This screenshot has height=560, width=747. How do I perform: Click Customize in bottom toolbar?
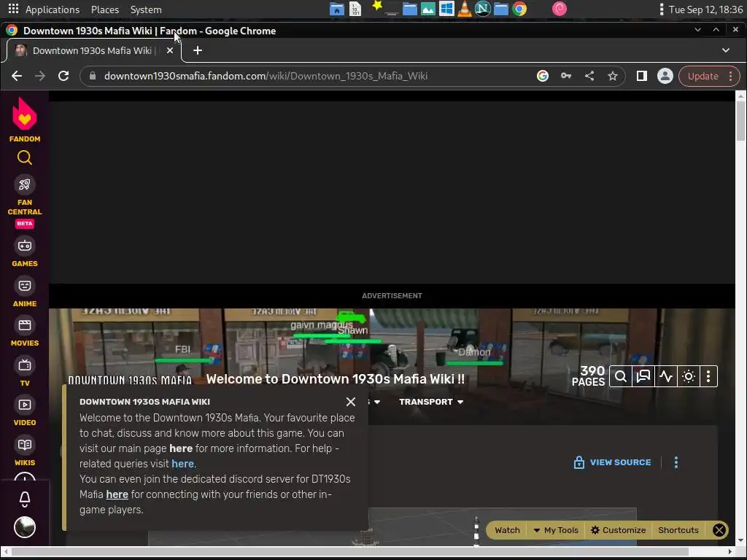618,530
